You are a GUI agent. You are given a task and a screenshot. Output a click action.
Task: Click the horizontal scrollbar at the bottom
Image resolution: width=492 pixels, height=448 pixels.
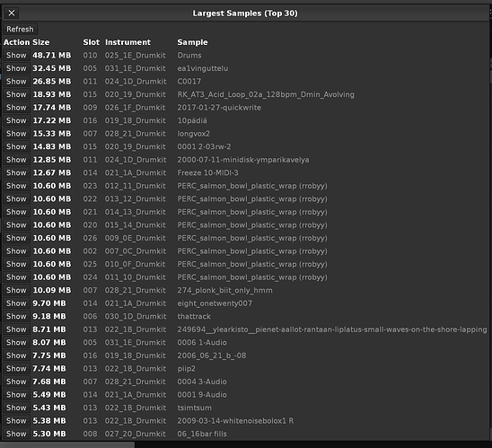(x=67, y=445)
